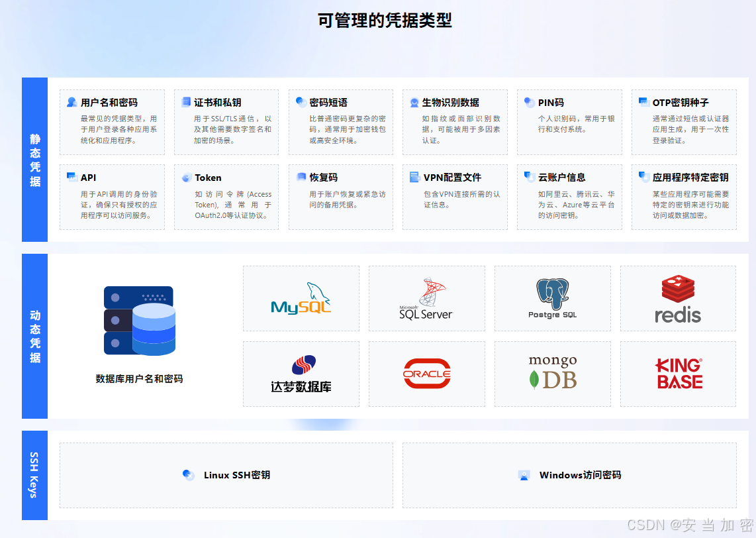756x538 pixels.
Task: Click the database server stack icon
Action: tap(140, 321)
